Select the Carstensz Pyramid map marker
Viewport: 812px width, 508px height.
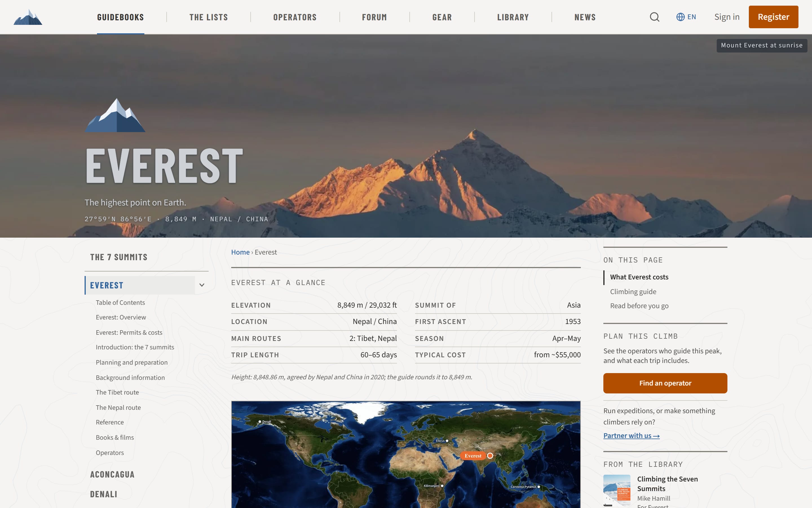pyautogui.click(x=539, y=487)
